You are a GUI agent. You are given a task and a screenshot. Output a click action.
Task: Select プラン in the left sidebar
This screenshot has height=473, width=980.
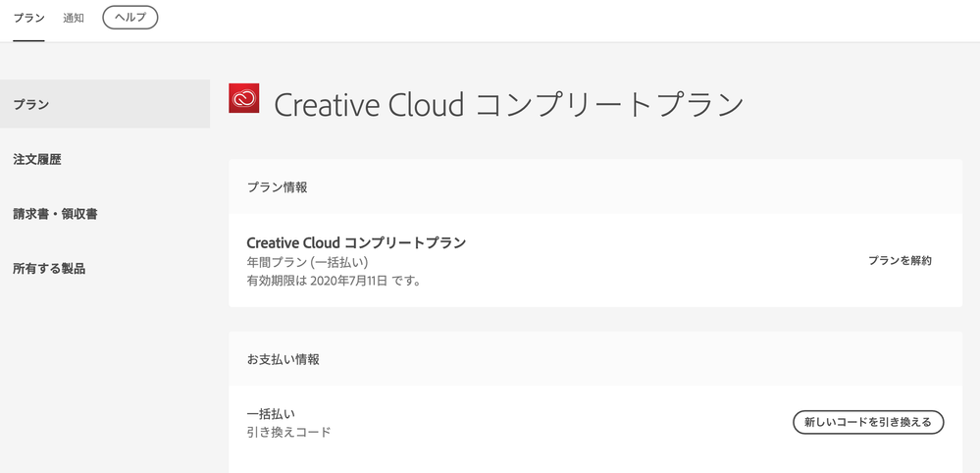(31, 104)
